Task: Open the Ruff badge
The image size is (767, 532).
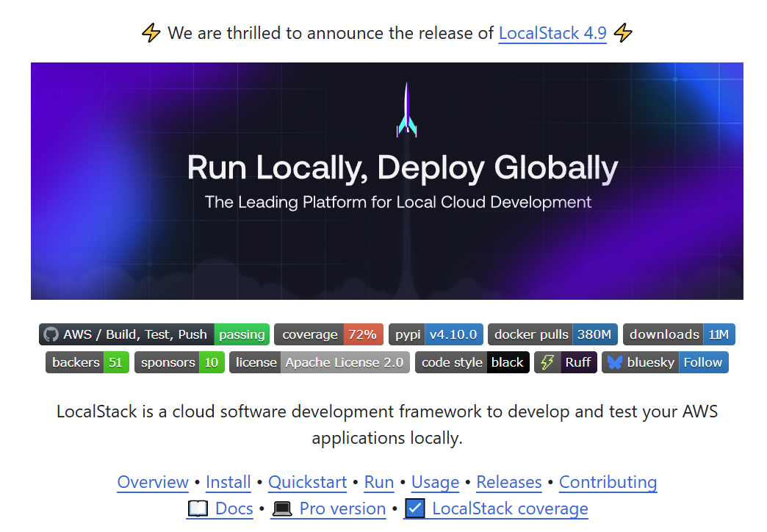Action: (566, 362)
